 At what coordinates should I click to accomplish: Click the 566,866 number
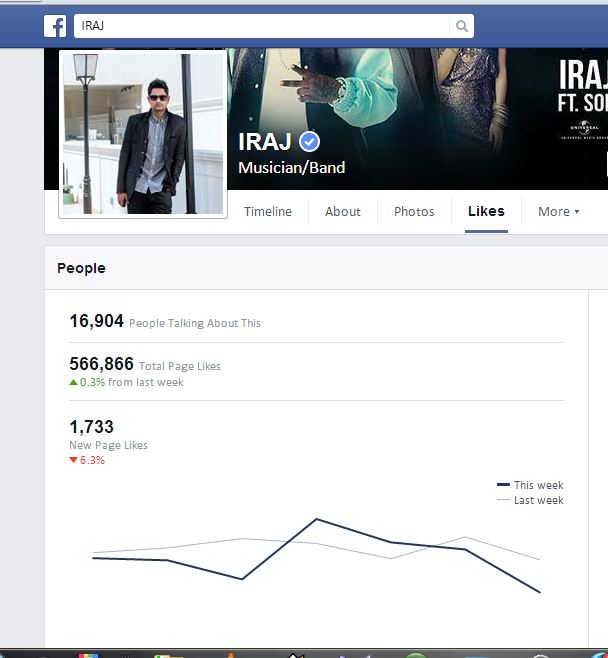tap(102, 364)
